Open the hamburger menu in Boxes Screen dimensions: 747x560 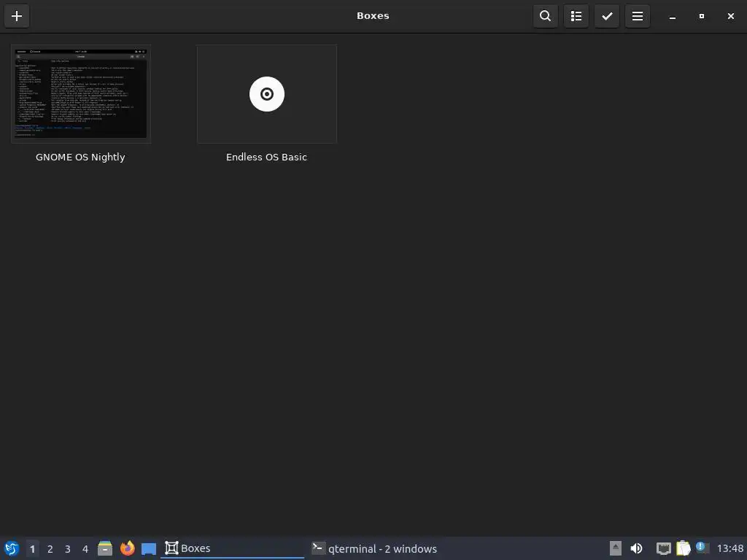click(x=638, y=16)
